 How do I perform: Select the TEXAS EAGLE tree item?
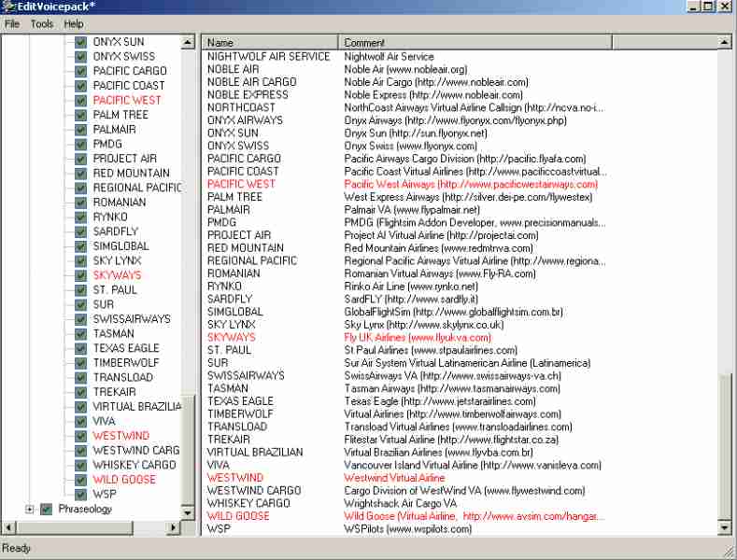point(126,348)
